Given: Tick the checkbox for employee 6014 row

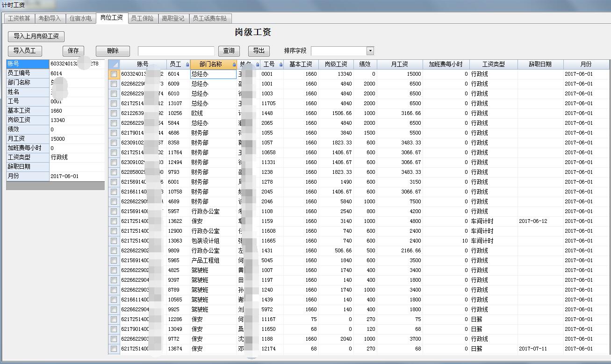Looking at the screenshot, I should [x=114, y=74].
